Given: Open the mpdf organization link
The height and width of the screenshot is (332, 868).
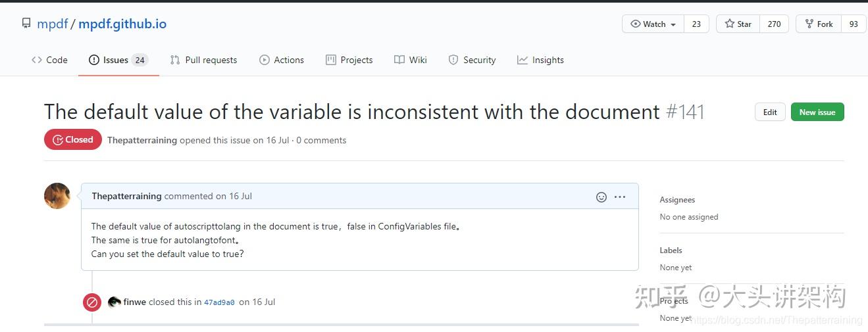Looking at the screenshot, I should (x=53, y=24).
